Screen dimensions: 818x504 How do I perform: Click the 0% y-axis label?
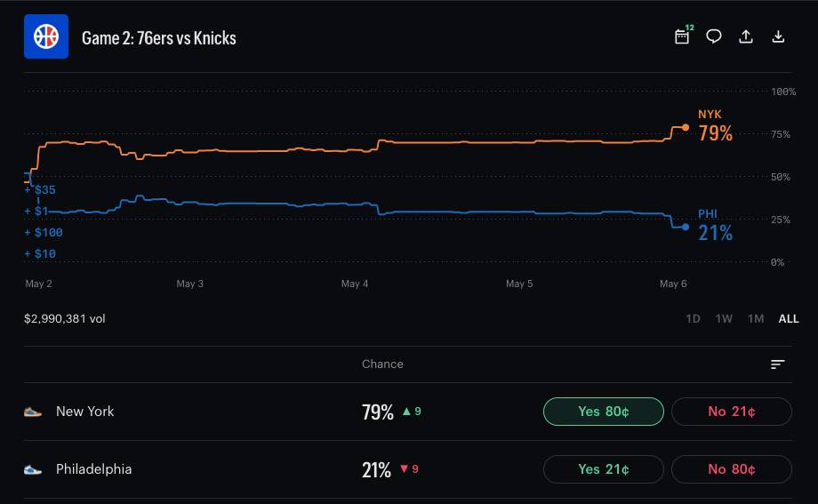777,262
